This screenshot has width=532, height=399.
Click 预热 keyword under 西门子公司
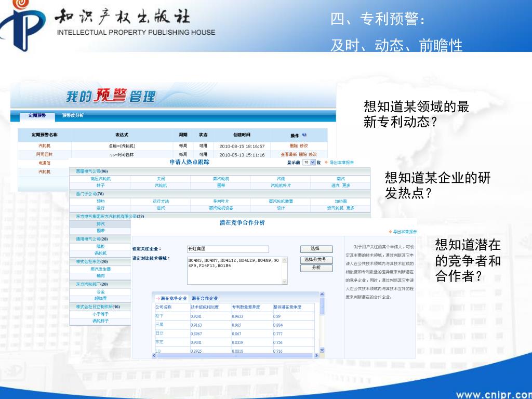100,201
